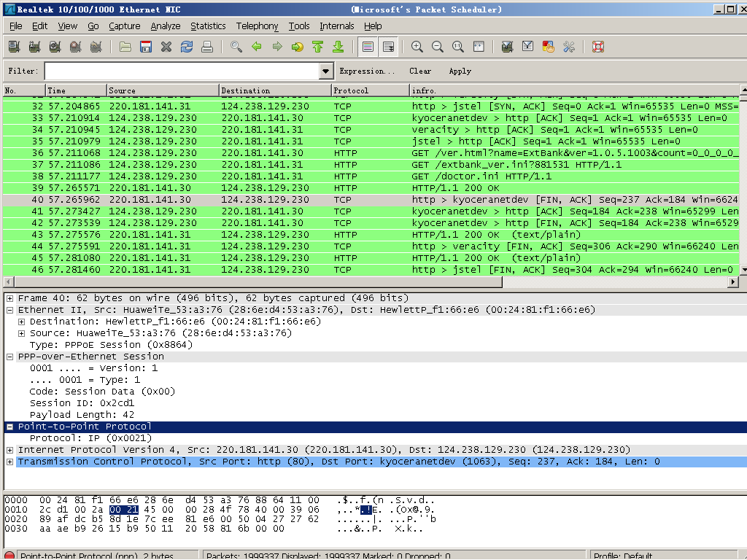Click the packet list scroll-down arrow

743,270
